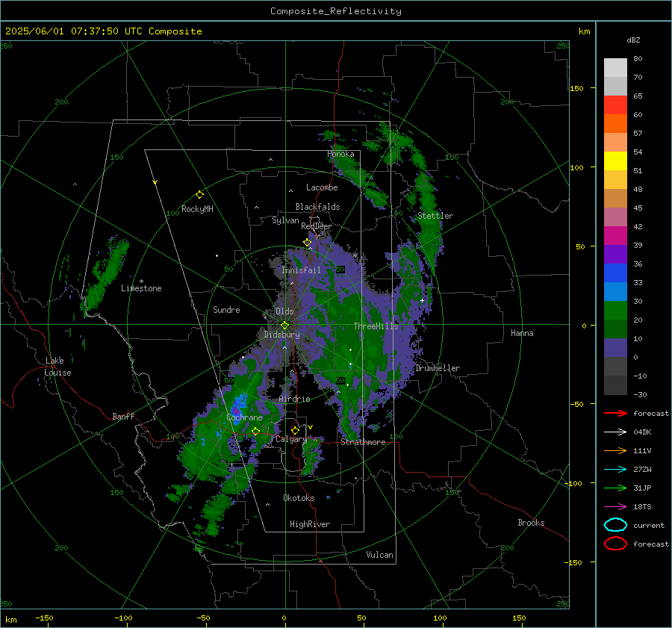The height and width of the screenshot is (628, 672).
Task: Click the Blackfalds town label
Action: click(317, 207)
